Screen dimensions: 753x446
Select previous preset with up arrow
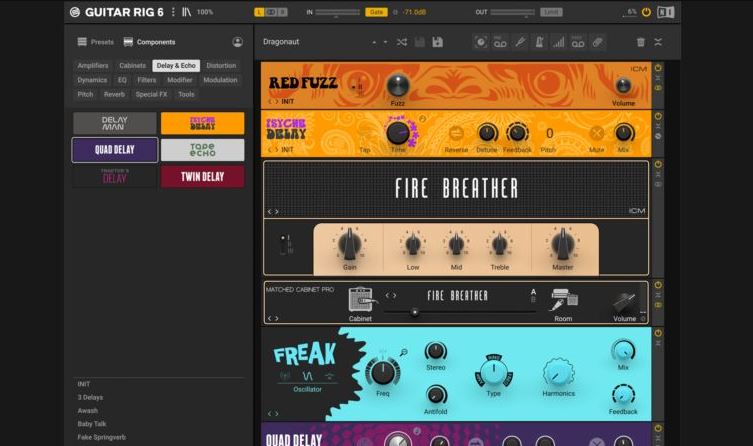[374, 42]
